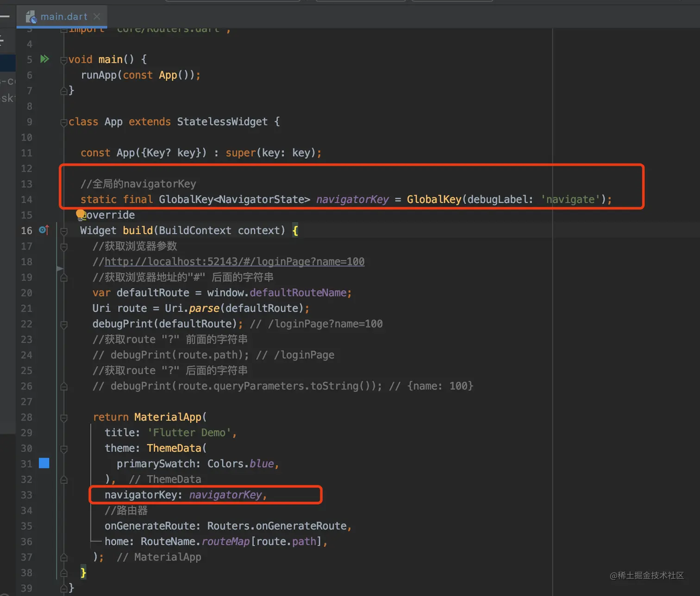Open the blue color swatch on line 31
This screenshot has width=700, height=596.
(x=44, y=463)
